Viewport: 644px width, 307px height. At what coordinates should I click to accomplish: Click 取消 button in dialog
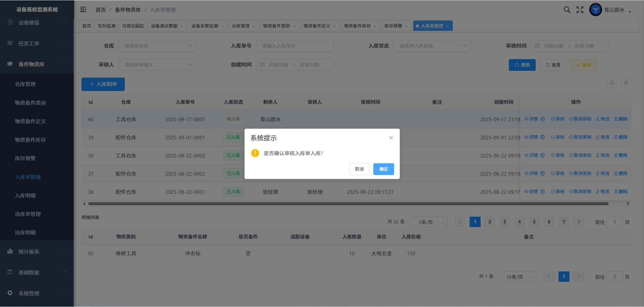coord(359,169)
